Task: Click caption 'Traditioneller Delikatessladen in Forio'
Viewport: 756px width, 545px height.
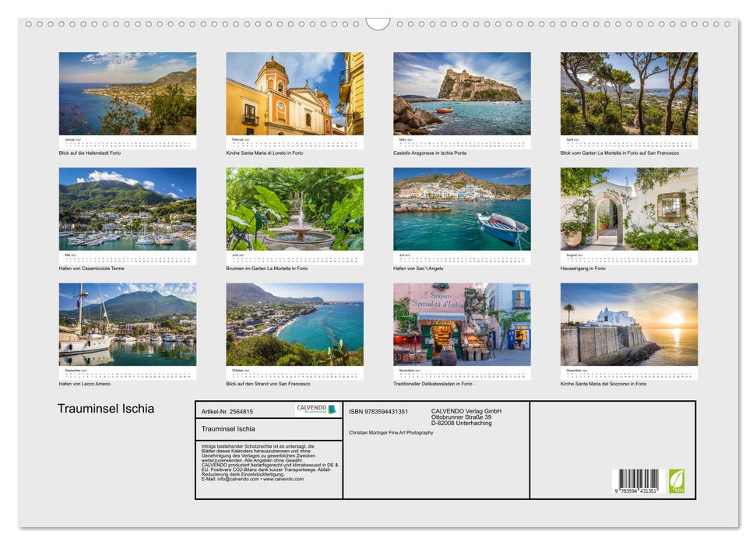Action: [433, 384]
